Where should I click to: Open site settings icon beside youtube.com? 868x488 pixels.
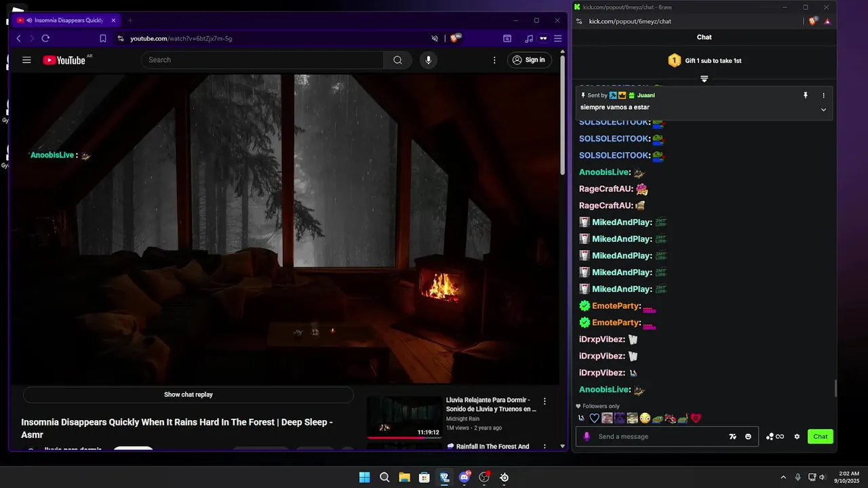pyautogui.click(x=121, y=39)
